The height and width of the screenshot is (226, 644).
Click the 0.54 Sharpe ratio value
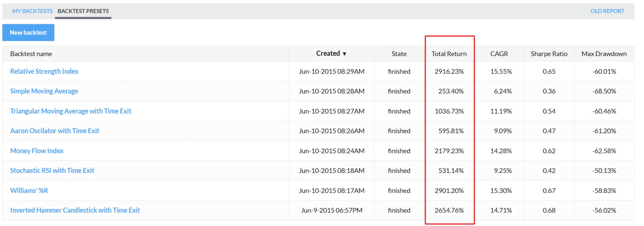(549, 111)
